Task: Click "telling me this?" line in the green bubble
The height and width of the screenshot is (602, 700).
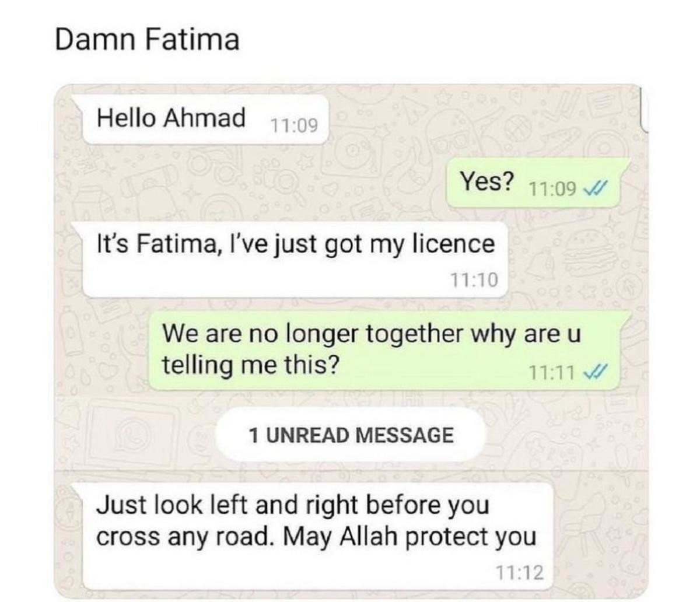Action: (250, 366)
